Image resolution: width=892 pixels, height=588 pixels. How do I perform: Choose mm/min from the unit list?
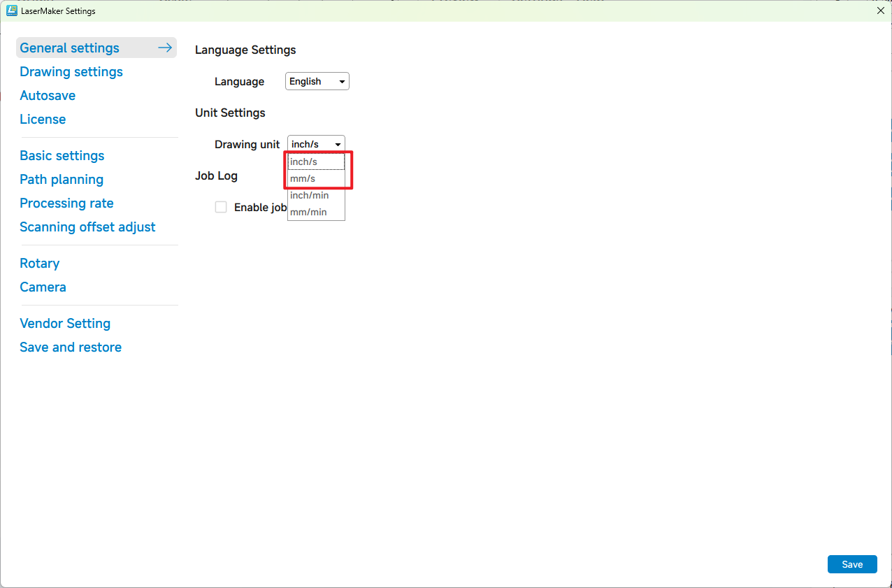[x=316, y=212]
